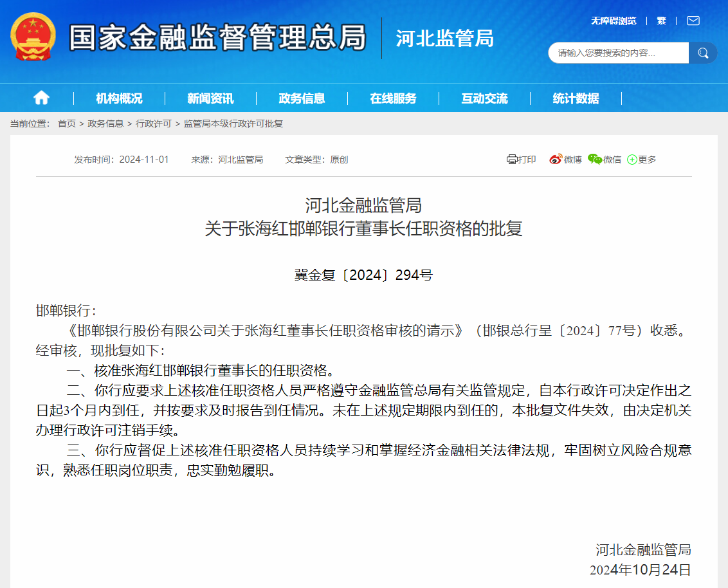
Task: Click document number 冀金复〔2024〕294号
Action: tap(363, 275)
